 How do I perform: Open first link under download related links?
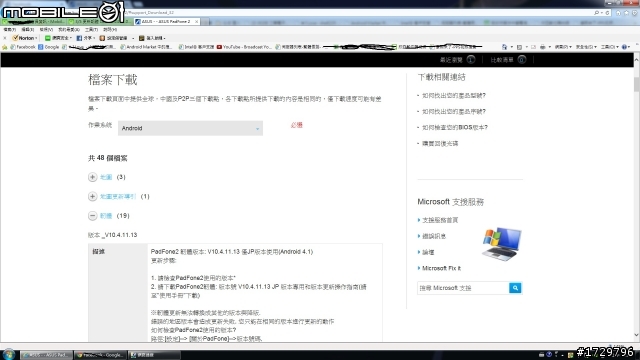(x=453, y=96)
